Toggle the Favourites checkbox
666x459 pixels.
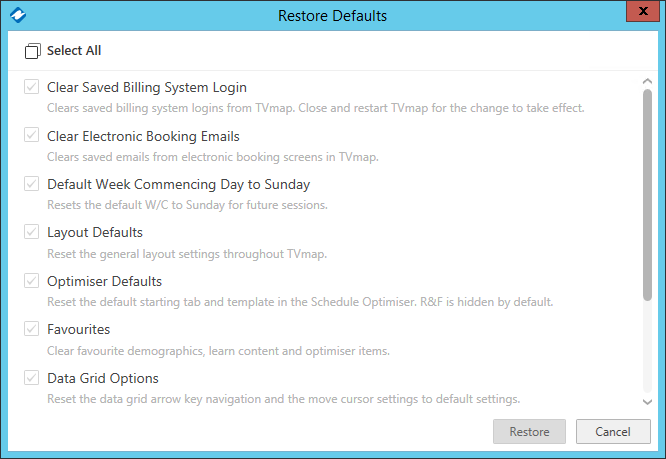[x=31, y=329]
